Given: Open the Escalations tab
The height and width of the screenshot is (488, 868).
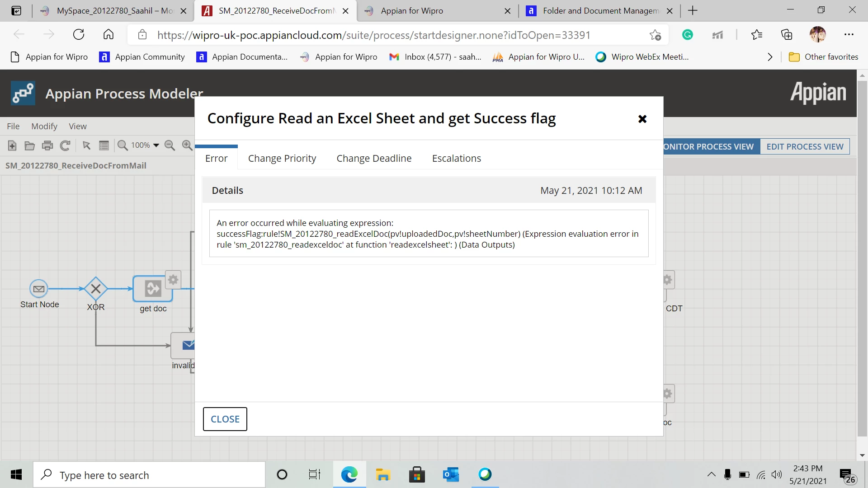Looking at the screenshot, I should (x=457, y=159).
